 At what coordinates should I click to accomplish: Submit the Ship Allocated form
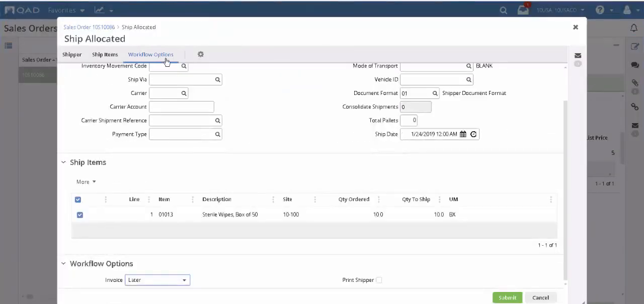click(x=507, y=297)
